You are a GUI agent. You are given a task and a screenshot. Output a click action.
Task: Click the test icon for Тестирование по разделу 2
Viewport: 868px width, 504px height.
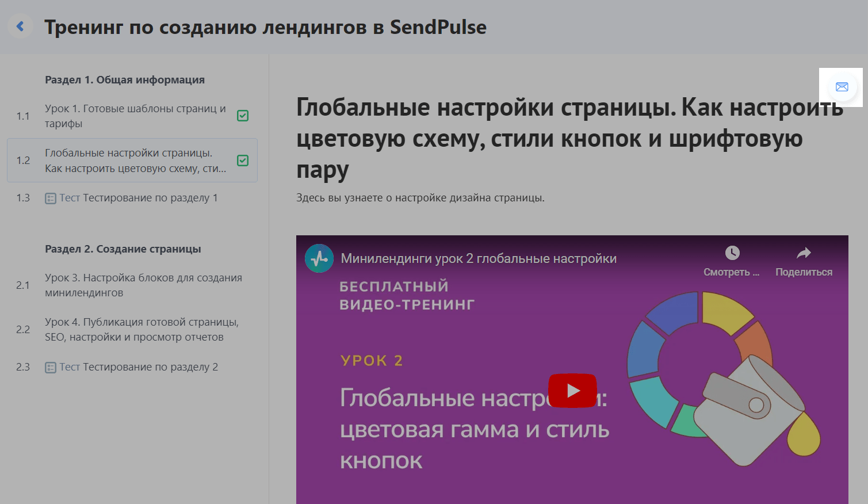[x=51, y=368]
